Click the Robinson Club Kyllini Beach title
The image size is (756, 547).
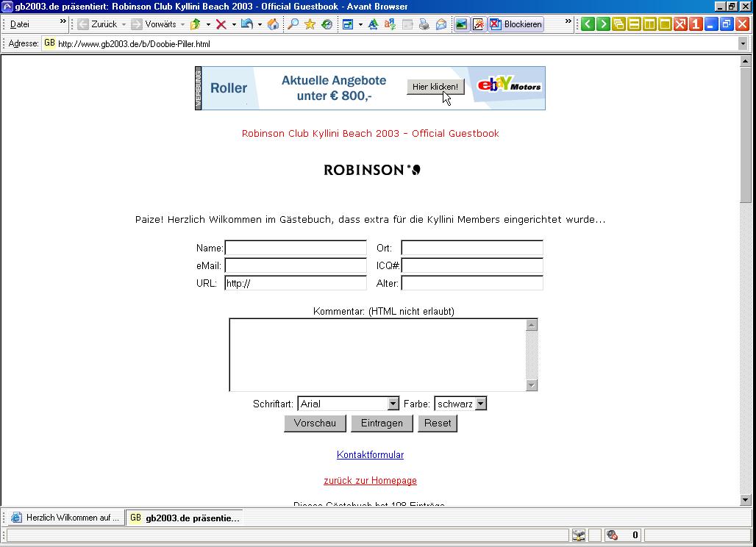coord(371,134)
